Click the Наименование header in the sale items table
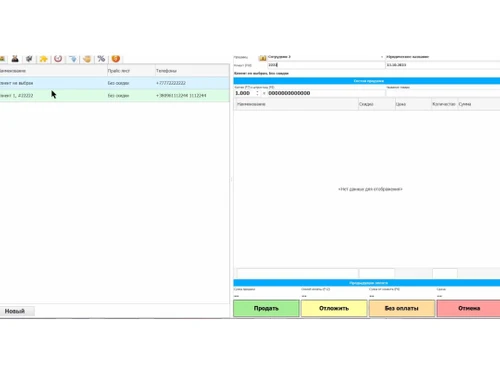500x375 pixels. pos(297,104)
